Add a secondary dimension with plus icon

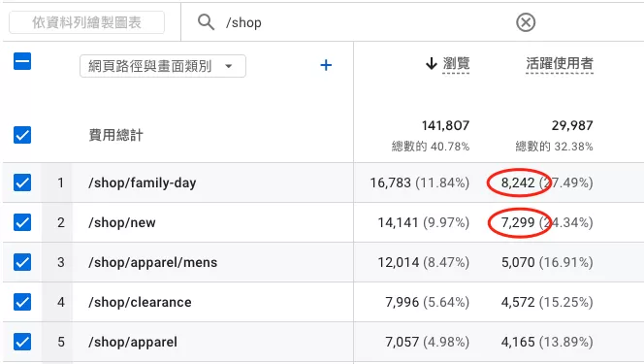326,65
